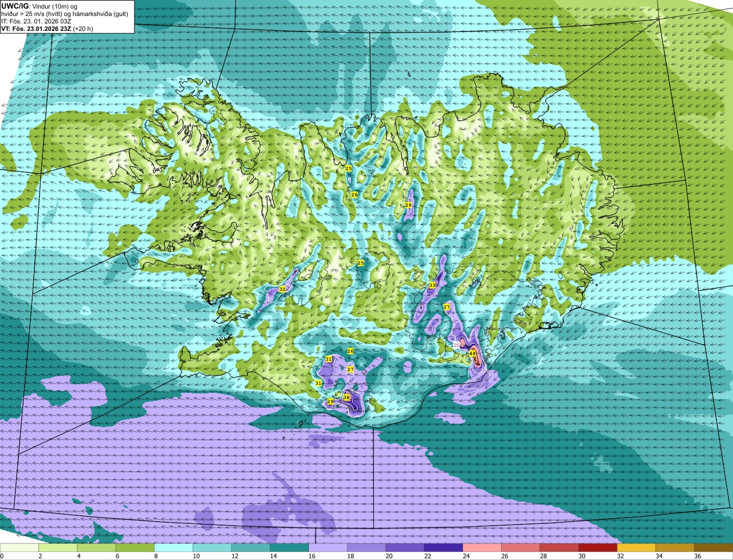Click the lavender 16–18 legend swatch

[328, 547]
